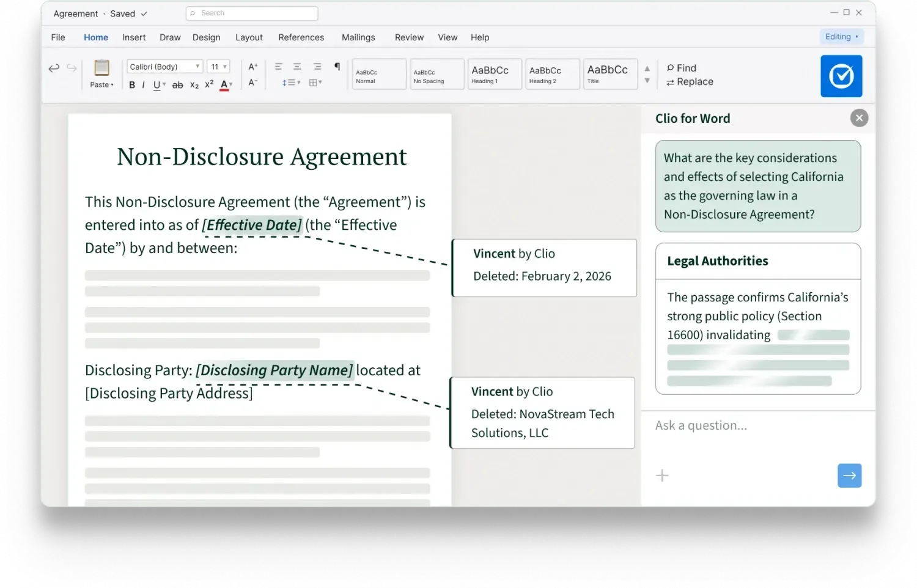Toggle Italic formatting

pyautogui.click(x=143, y=85)
